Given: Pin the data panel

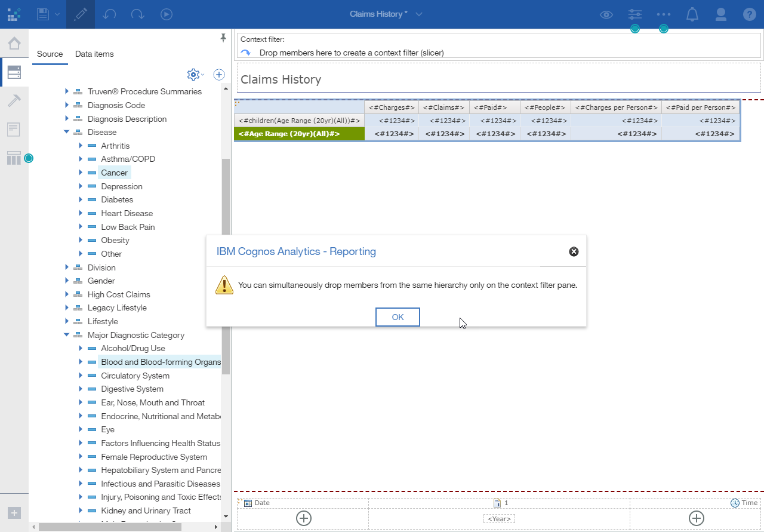Looking at the screenshot, I should coord(223,38).
